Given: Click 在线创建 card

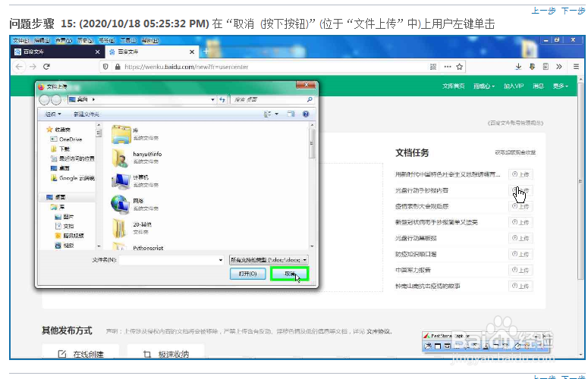Looking at the screenshot, I should point(80,352).
